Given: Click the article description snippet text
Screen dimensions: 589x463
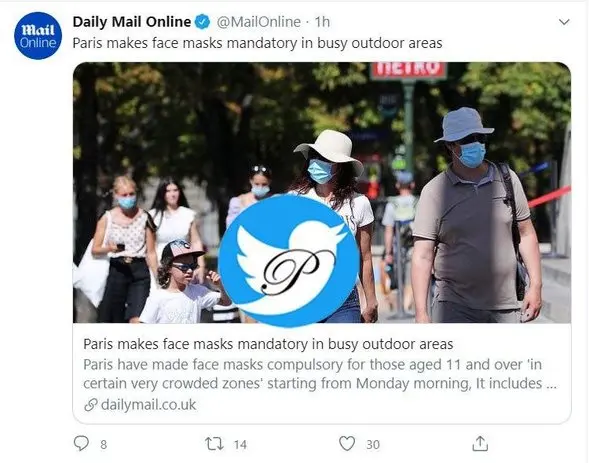Looking at the screenshot, I should [x=320, y=374].
